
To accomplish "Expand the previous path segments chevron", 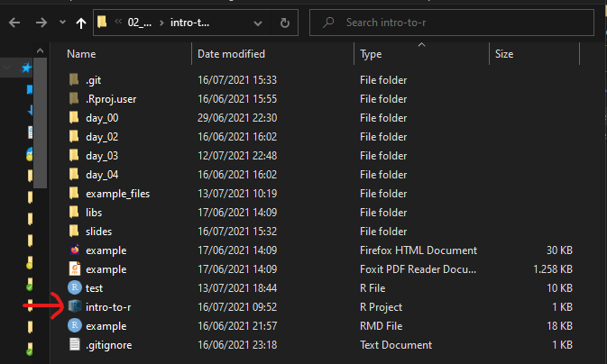I will (118, 22).
